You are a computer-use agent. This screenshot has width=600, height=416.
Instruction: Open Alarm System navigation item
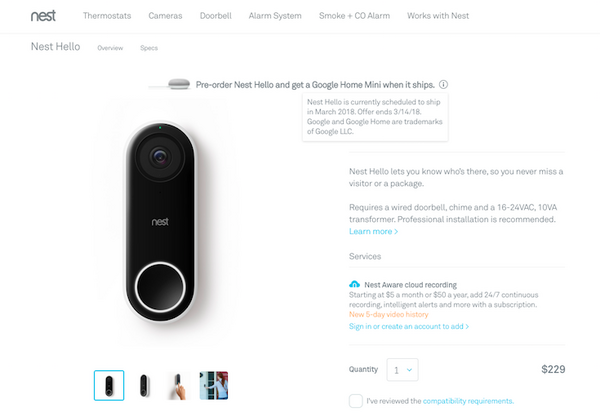(275, 16)
